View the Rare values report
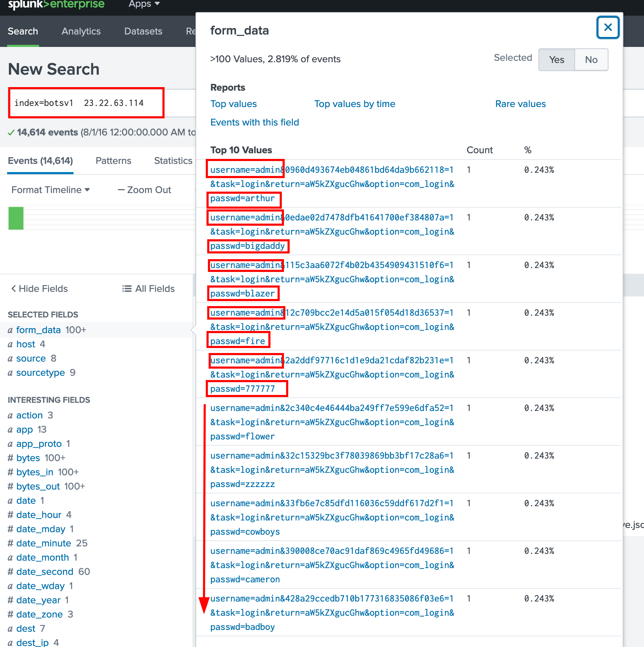The height and width of the screenshot is (647, 644). coord(520,104)
